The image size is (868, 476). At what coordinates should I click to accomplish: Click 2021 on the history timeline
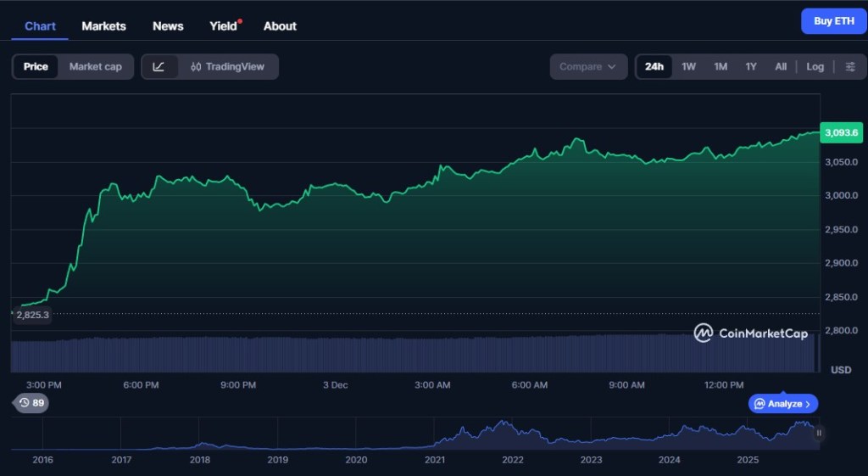pyautogui.click(x=435, y=459)
